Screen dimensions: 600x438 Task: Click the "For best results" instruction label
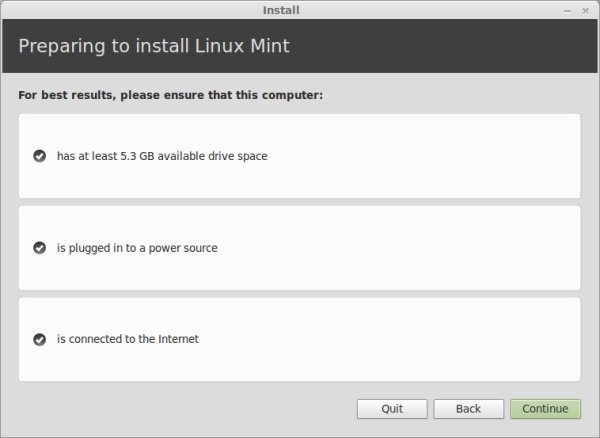click(170, 96)
